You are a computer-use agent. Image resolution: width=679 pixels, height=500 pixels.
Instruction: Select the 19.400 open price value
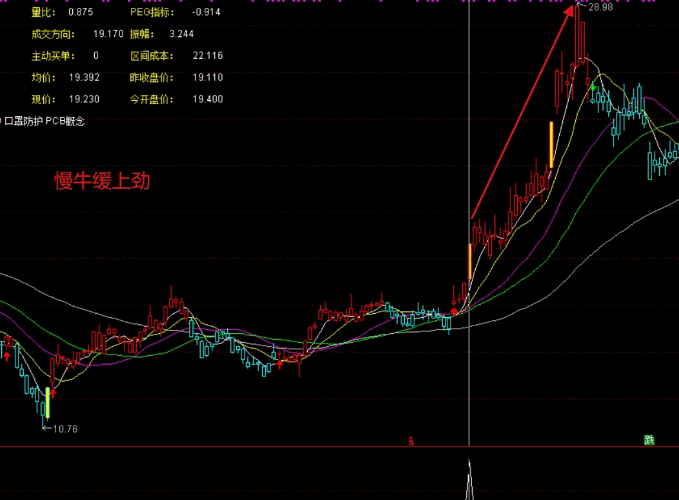pos(208,99)
